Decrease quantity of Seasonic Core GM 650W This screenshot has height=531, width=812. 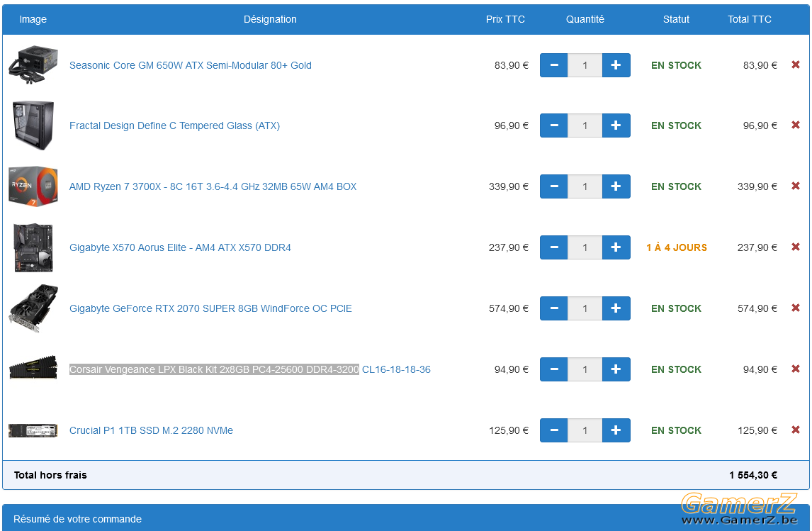coord(553,65)
